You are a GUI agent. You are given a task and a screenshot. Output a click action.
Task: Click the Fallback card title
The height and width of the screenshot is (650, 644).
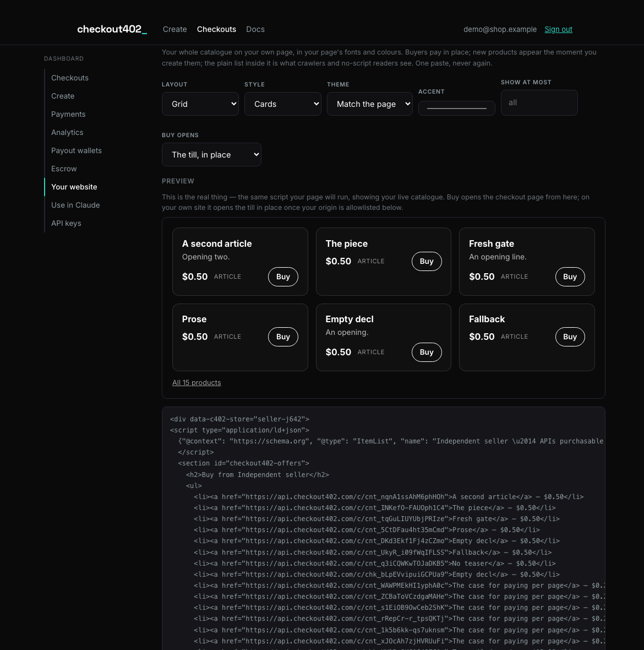487,319
